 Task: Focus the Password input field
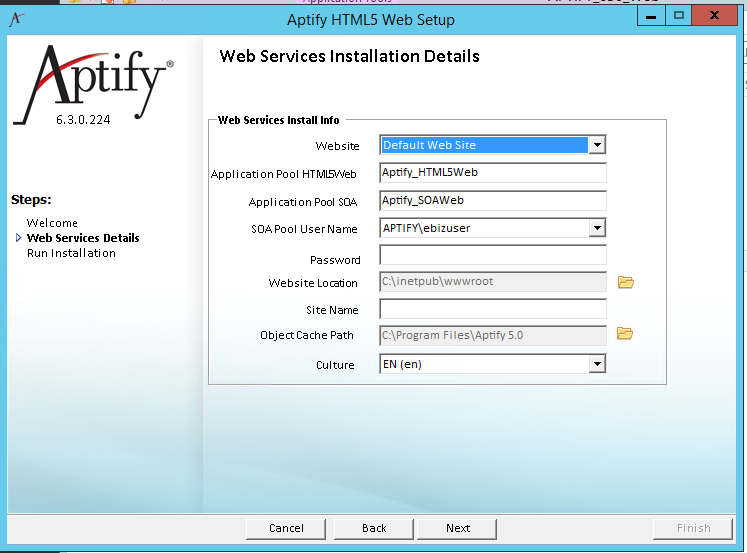(x=493, y=255)
